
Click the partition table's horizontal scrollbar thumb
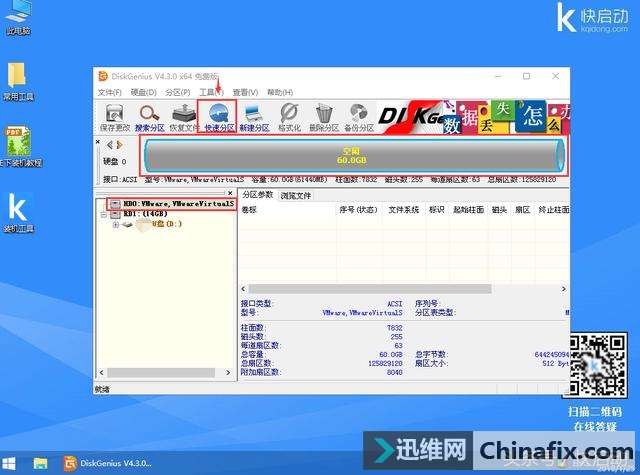click(370, 289)
